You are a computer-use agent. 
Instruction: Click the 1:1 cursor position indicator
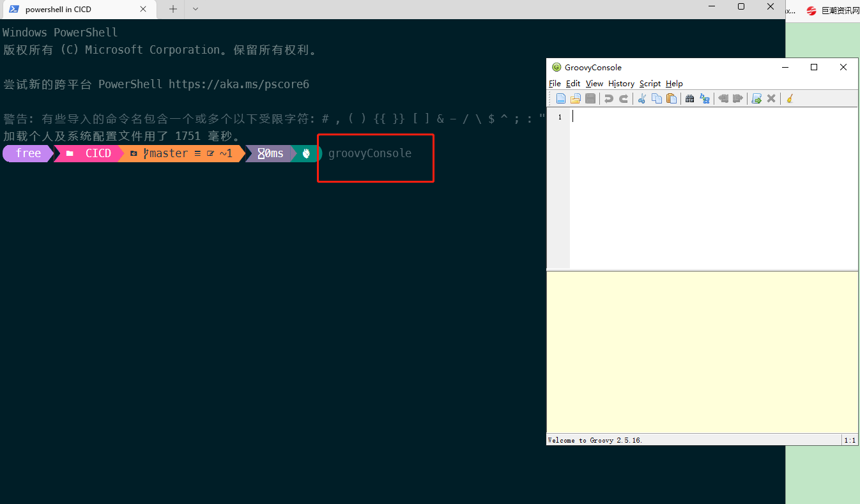(x=850, y=440)
